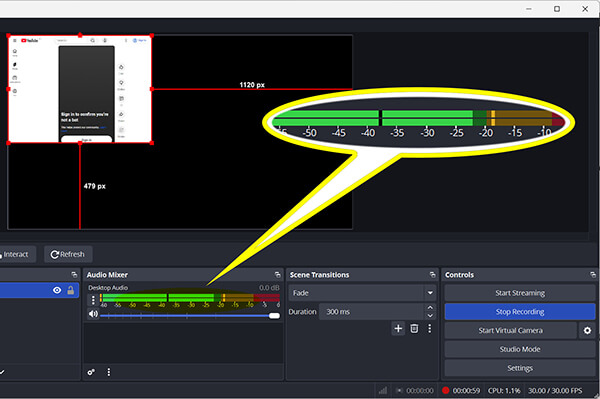Pop out the Scene Transitions dock icon

coord(432,275)
